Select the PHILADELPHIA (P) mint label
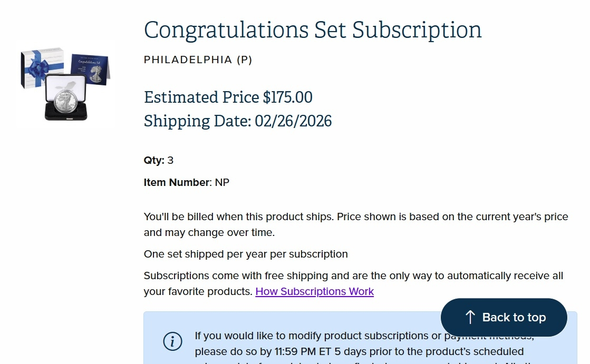 click(198, 60)
